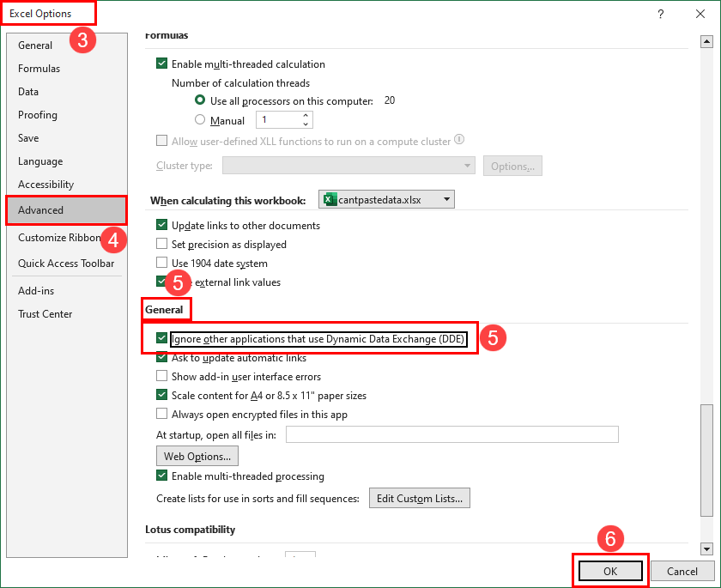Check Always open encrypted files in this app
The image size is (721, 588).
[161, 414]
